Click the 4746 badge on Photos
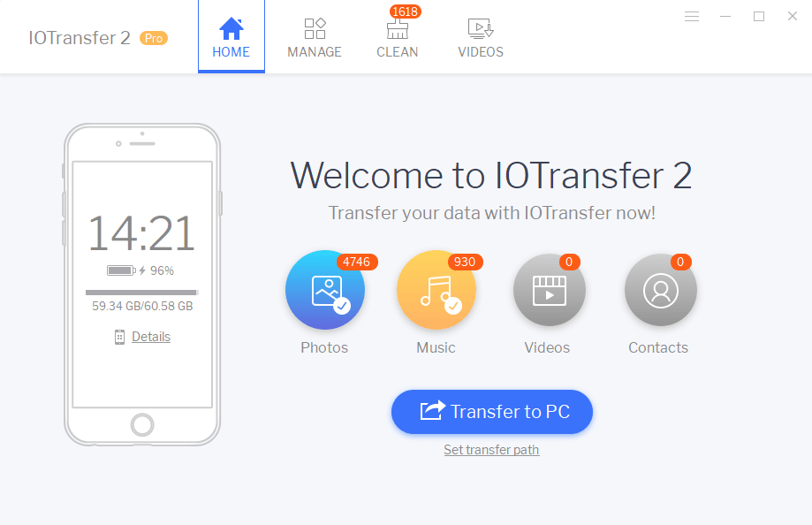 click(357, 262)
